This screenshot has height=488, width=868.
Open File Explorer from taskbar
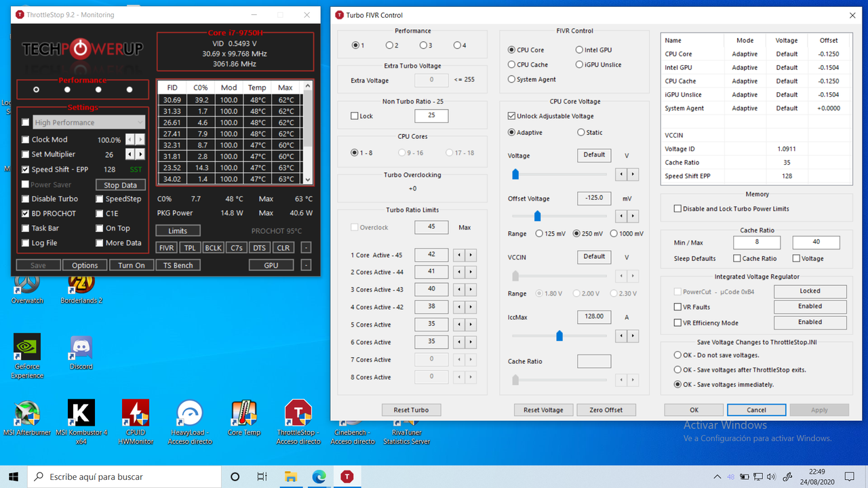coord(290,476)
